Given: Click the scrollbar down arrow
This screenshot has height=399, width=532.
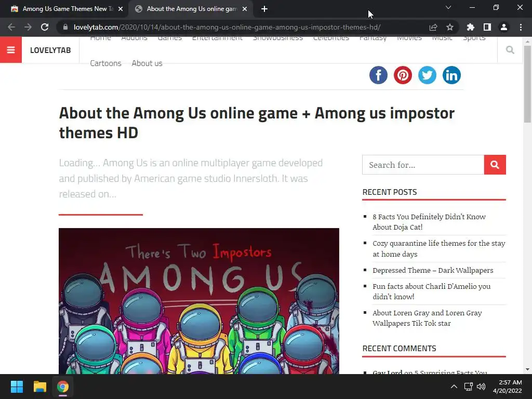Looking at the screenshot, I should 527,369.
